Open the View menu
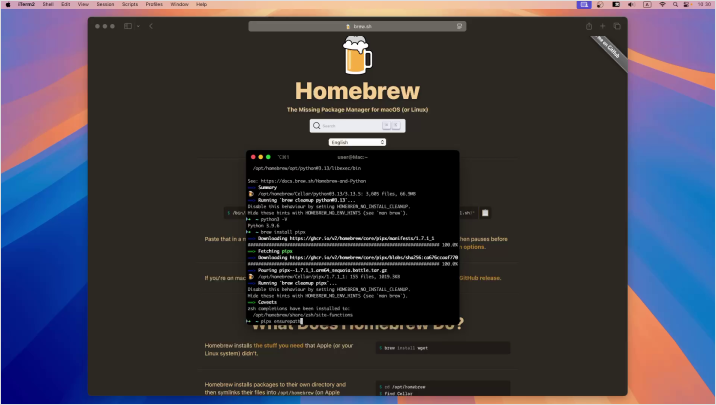 click(83, 4)
